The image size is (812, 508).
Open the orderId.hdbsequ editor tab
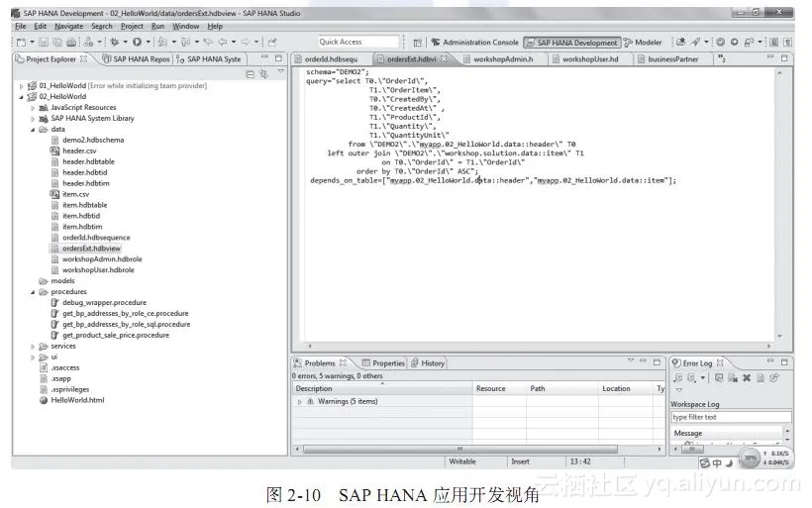(331, 59)
